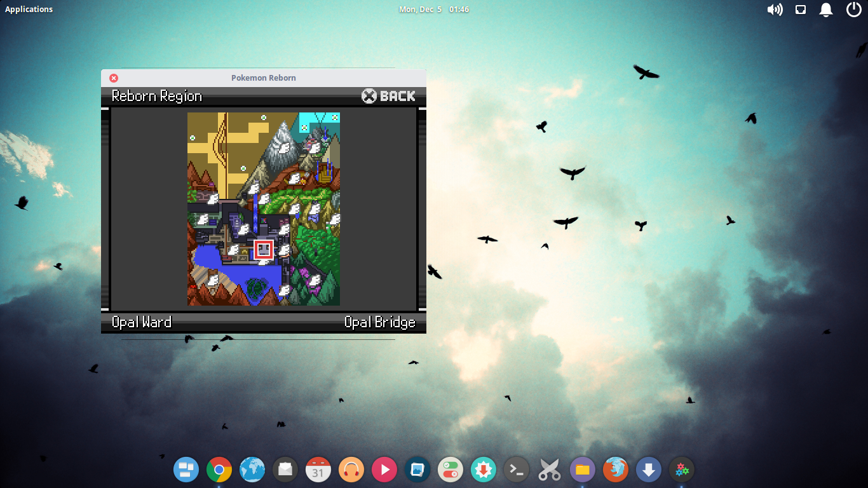Launch the globe web browser in dock

click(x=252, y=470)
